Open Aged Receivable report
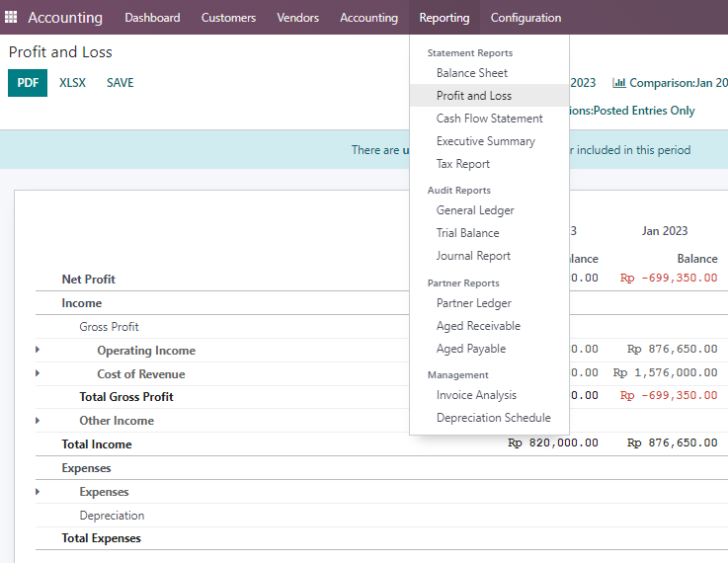728x563 pixels. (489, 326)
